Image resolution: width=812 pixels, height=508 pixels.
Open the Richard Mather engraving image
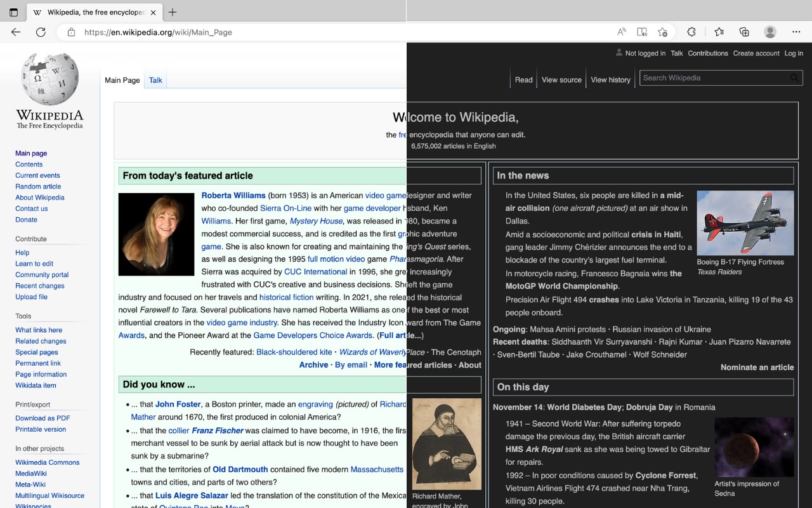(x=447, y=444)
